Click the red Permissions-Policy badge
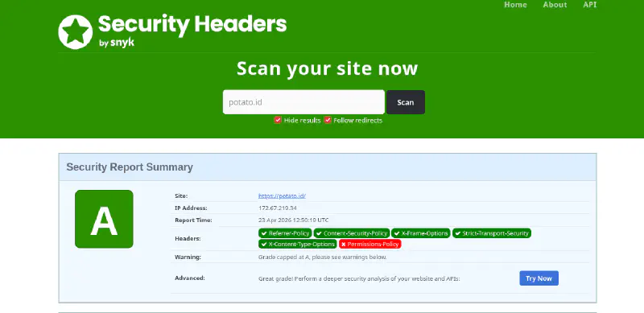 pyautogui.click(x=369, y=244)
